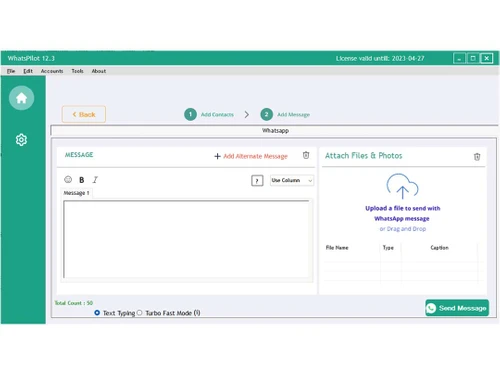
Task: Click the MESSAGE panel heading
Action: pyautogui.click(x=79, y=155)
